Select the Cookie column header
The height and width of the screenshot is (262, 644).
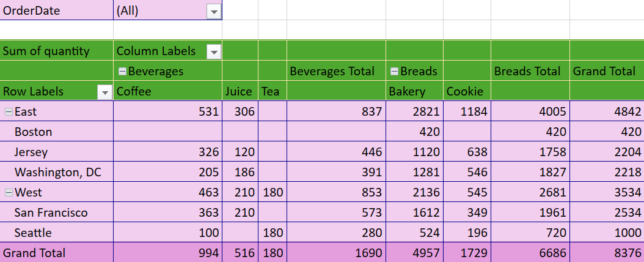[465, 92]
